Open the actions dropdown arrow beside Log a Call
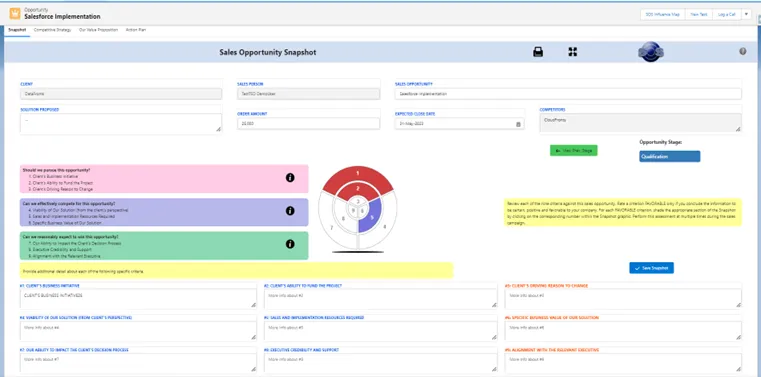The image size is (761, 377). (746, 15)
